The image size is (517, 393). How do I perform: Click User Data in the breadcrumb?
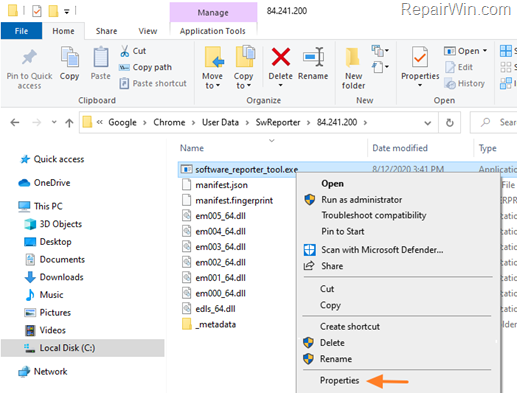pos(220,122)
